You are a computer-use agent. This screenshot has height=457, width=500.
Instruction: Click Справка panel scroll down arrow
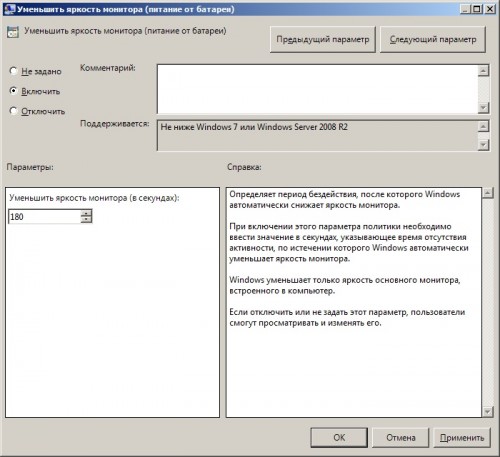[x=487, y=412]
